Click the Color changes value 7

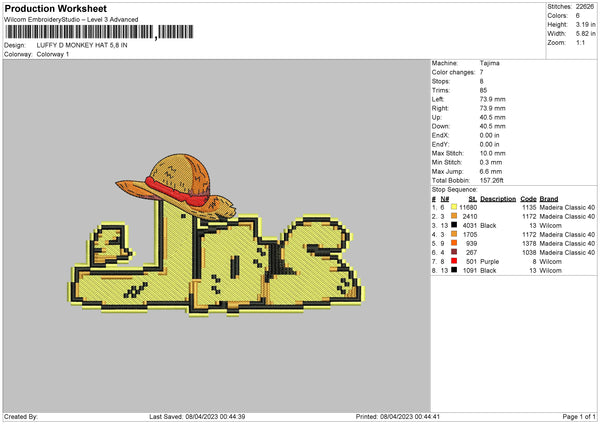pyautogui.click(x=481, y=72)
